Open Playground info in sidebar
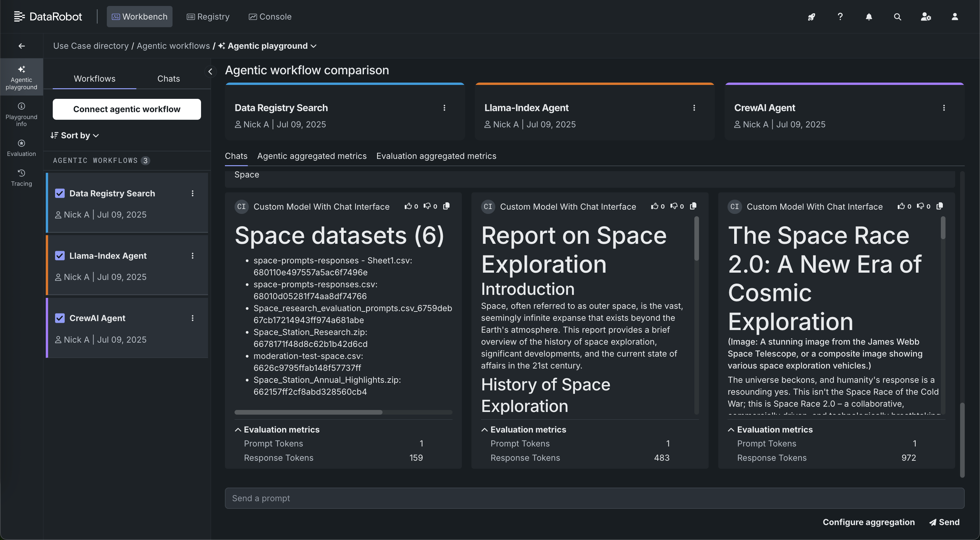Screen dimensions: 980x540 coord(21,114)
